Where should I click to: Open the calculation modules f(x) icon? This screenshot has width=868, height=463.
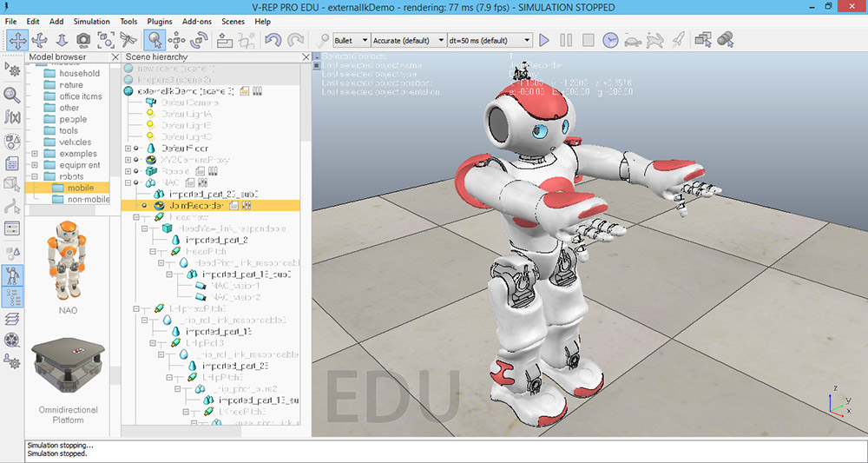[12, 117]
